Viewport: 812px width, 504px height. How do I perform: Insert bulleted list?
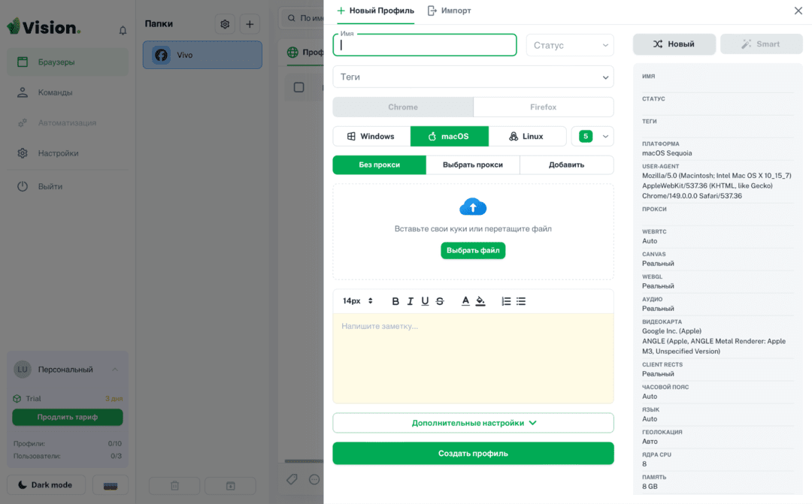[521, 301]
